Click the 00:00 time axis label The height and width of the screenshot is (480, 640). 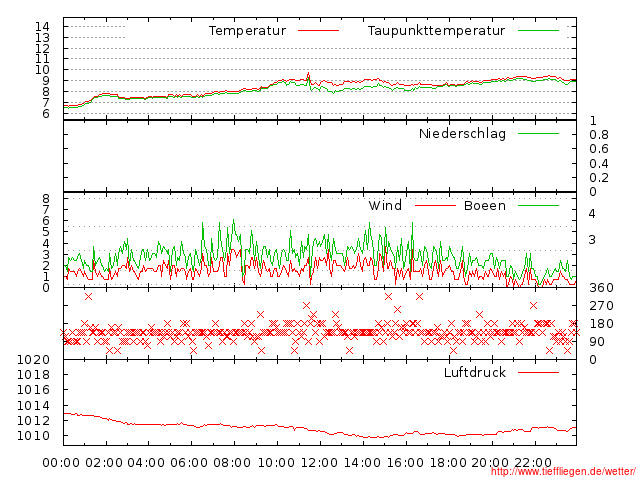click(61, 463)
